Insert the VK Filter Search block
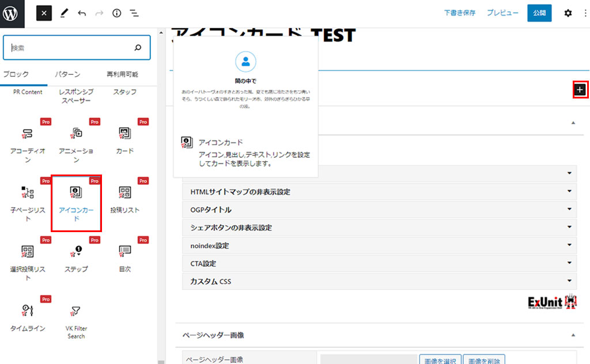The height and width of the screenshot is (364, 590). pos(75,321)
